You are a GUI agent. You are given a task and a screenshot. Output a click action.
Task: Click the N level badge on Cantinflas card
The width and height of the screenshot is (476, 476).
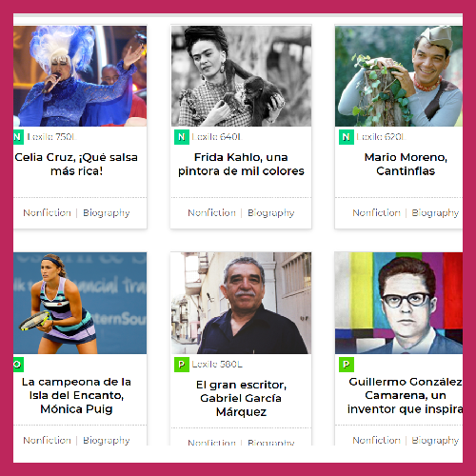(x=347, y=137)
